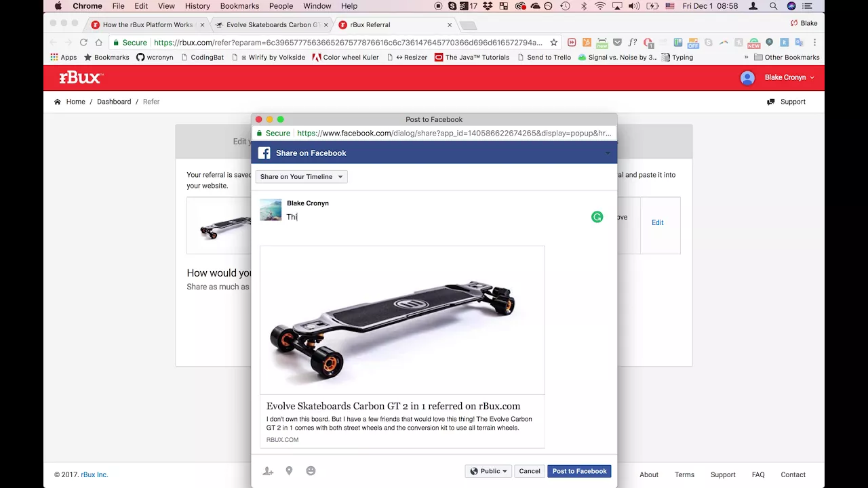Open the Apps shortcut in bookmarks bar
868x488 pixels.
pos(63,58)
